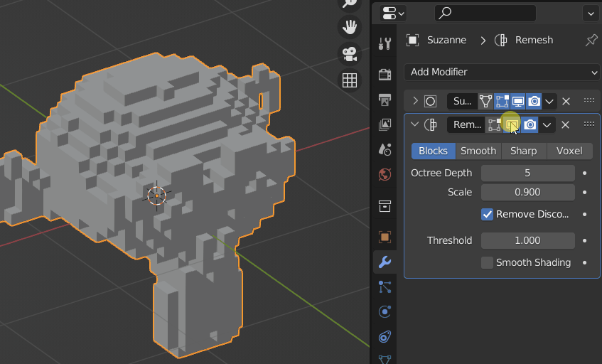
Task: Open the Particles properties tab
Action: pyautogui.click(x=385, y=287)
